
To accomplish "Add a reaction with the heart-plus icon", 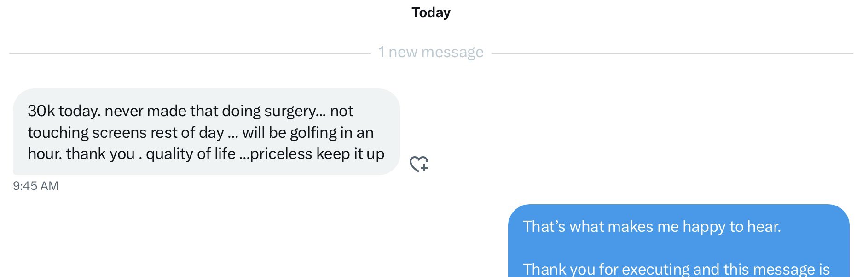I will tap(419, 164).
